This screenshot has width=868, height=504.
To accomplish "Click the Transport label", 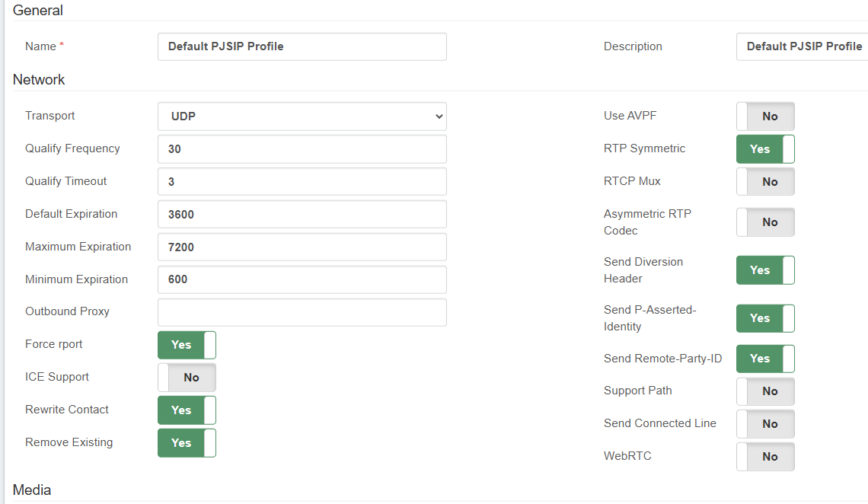I will 49,116.
